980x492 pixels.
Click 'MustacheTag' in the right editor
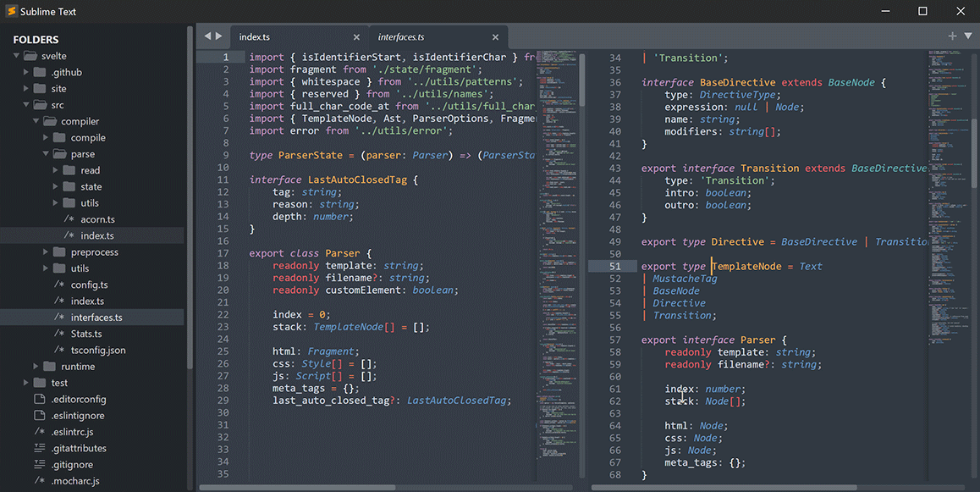[x=685, y=279]
